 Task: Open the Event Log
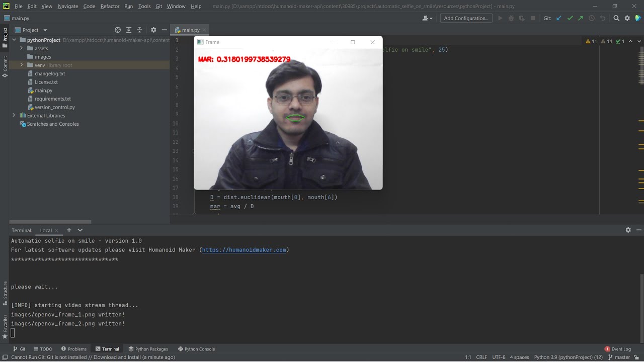[617, 349]
